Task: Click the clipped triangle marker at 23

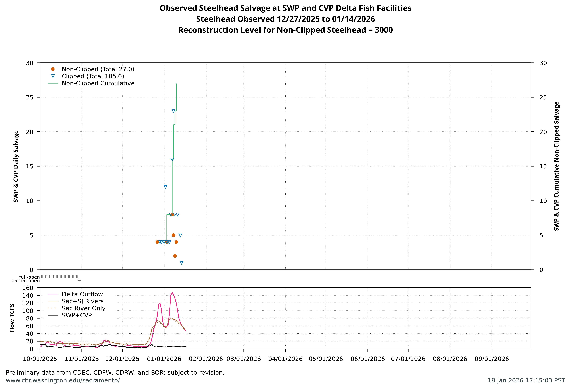Action: coord(173,111)
